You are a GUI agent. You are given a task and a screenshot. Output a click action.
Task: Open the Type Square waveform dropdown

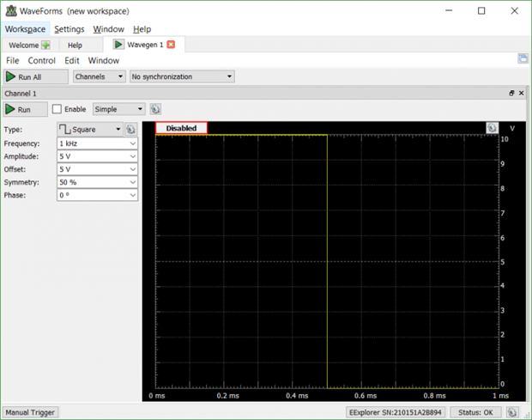pos(89,130)
